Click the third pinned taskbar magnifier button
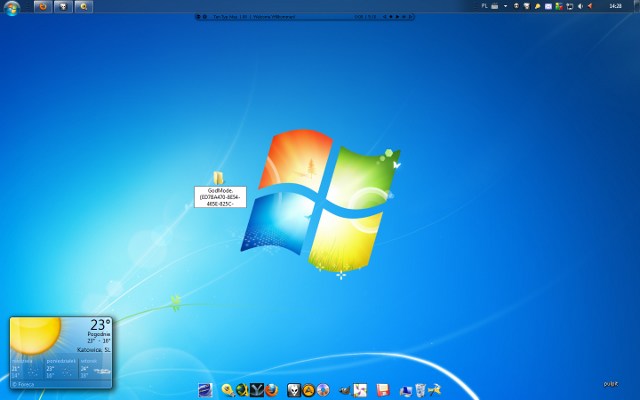This screenshot has height=400, width=640. click(84, 6)
